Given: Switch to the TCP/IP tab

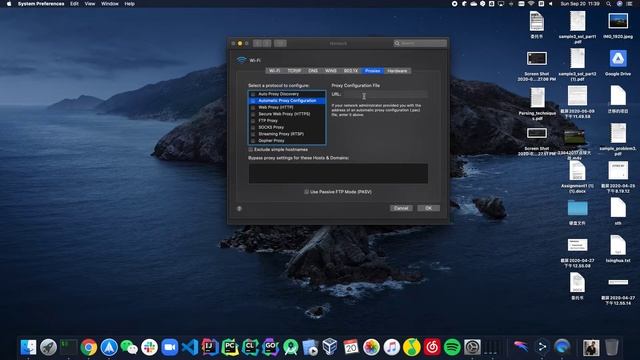Looking at the screenshot, I should click(294, 71).
